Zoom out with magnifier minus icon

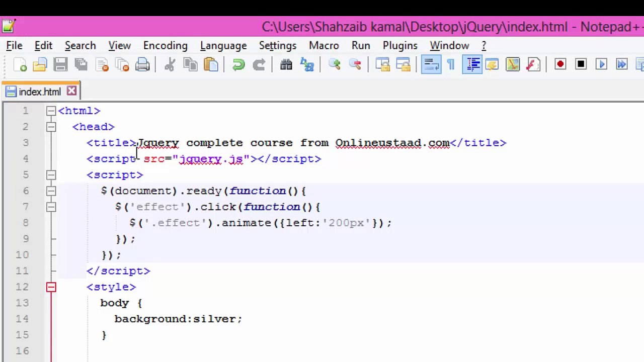(355, 64)
